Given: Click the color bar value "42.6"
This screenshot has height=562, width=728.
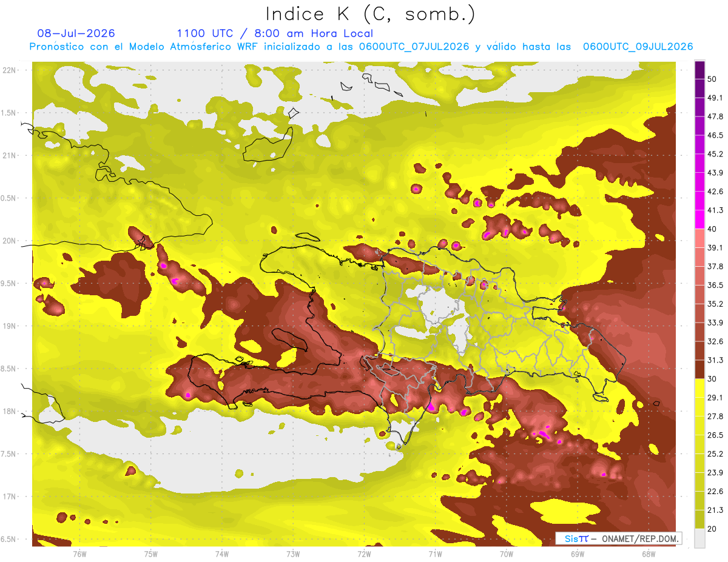Looking at the screenshot, I should pos(716,192).
